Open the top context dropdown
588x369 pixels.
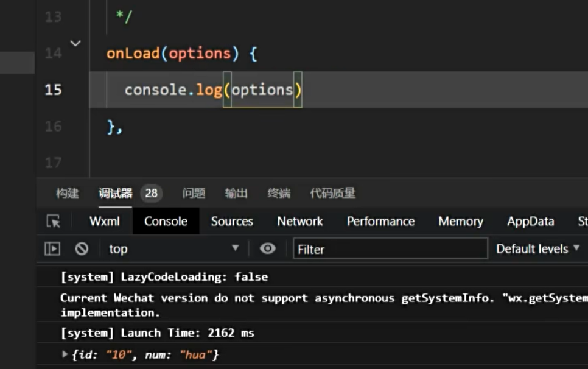[173, 249]
